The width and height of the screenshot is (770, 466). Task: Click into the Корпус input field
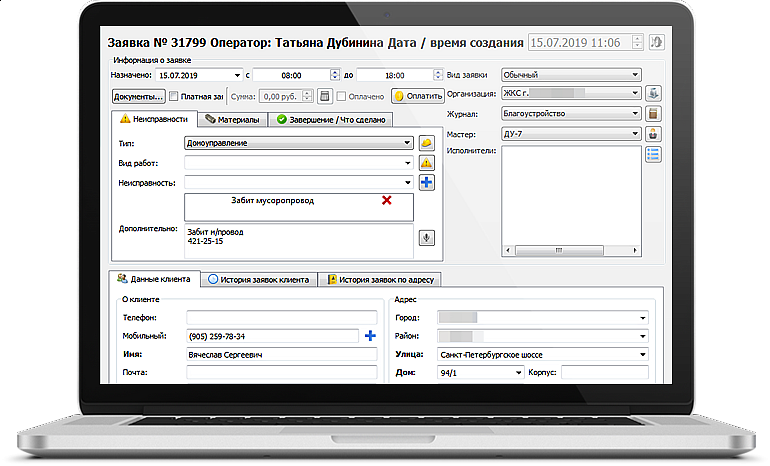(x=605, y=373)
